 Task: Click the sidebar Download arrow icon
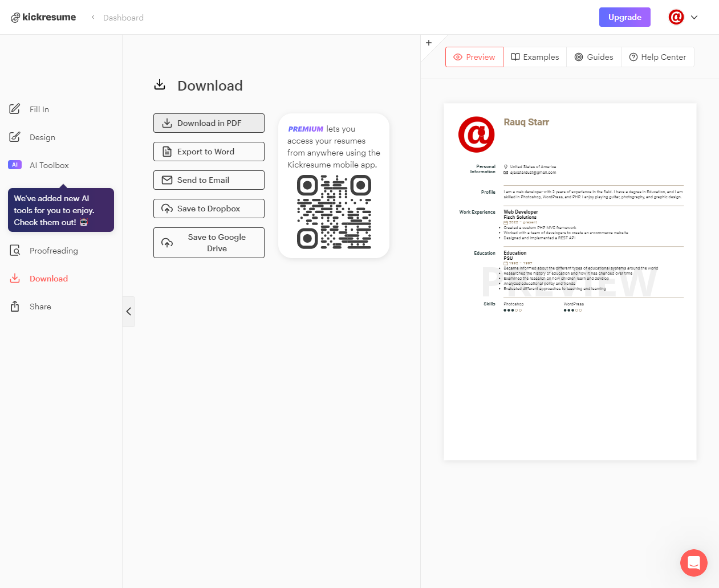click(15, 278)
